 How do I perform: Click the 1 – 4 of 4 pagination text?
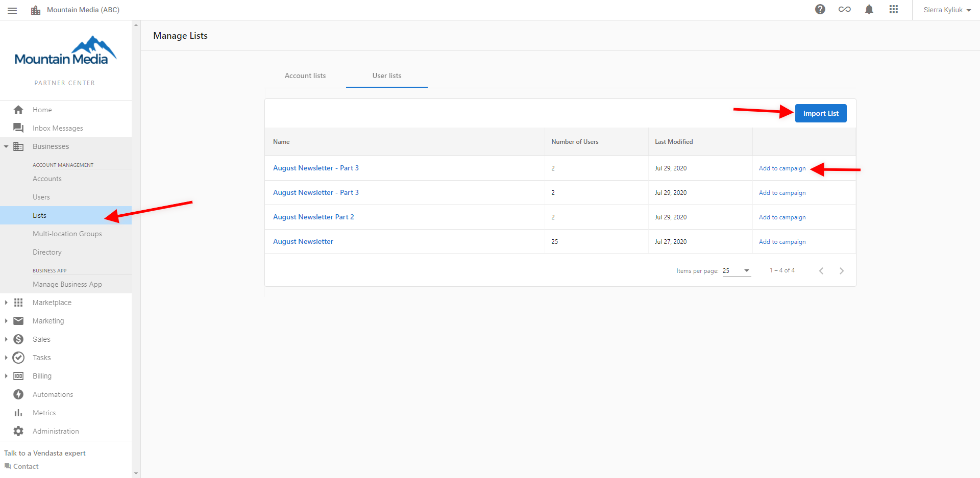point(782,270)
